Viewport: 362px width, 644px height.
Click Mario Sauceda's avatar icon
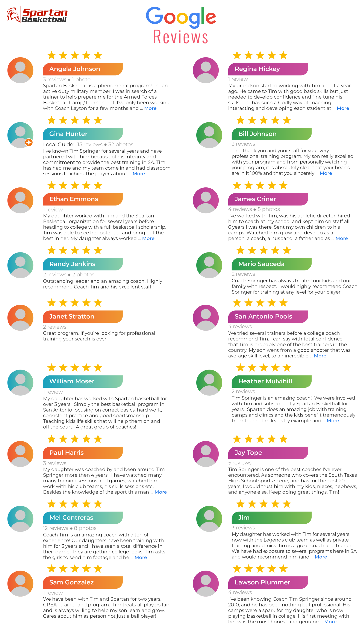click(209, 265)
